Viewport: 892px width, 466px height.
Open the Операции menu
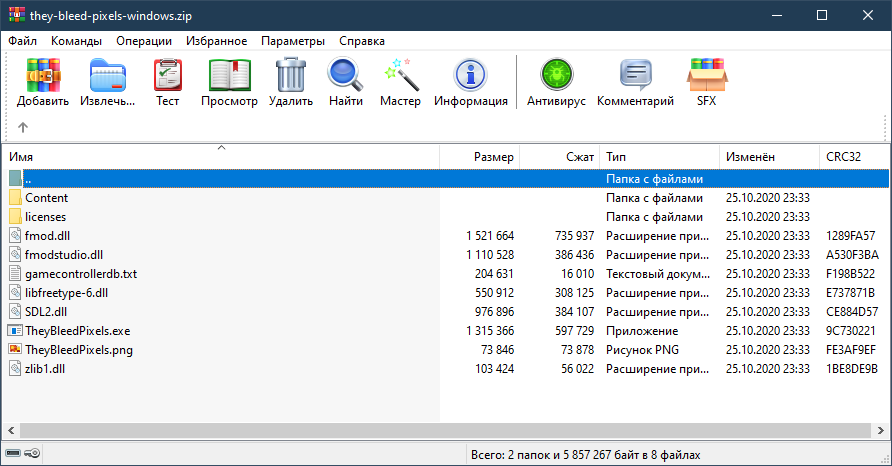click(144, 41)
